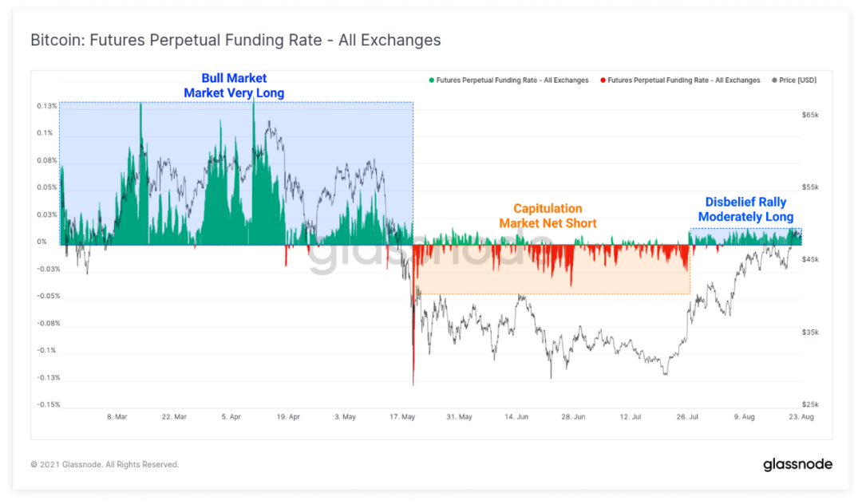
Task: Click the $65k price axis label
Action: [810, 115]
